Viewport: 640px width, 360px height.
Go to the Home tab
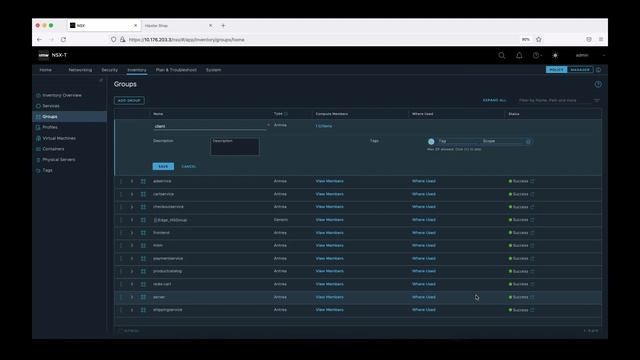(x=46, y=70)
